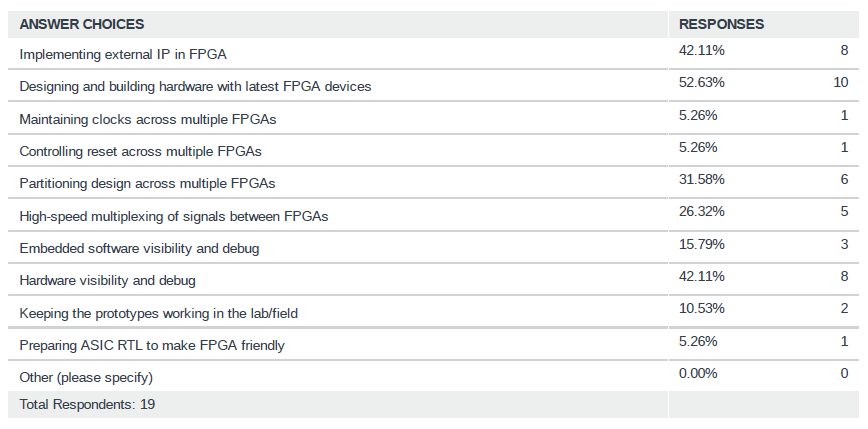Click the RESPONSES column header
This screenshot has height=429, width=868.
[721, 23]
